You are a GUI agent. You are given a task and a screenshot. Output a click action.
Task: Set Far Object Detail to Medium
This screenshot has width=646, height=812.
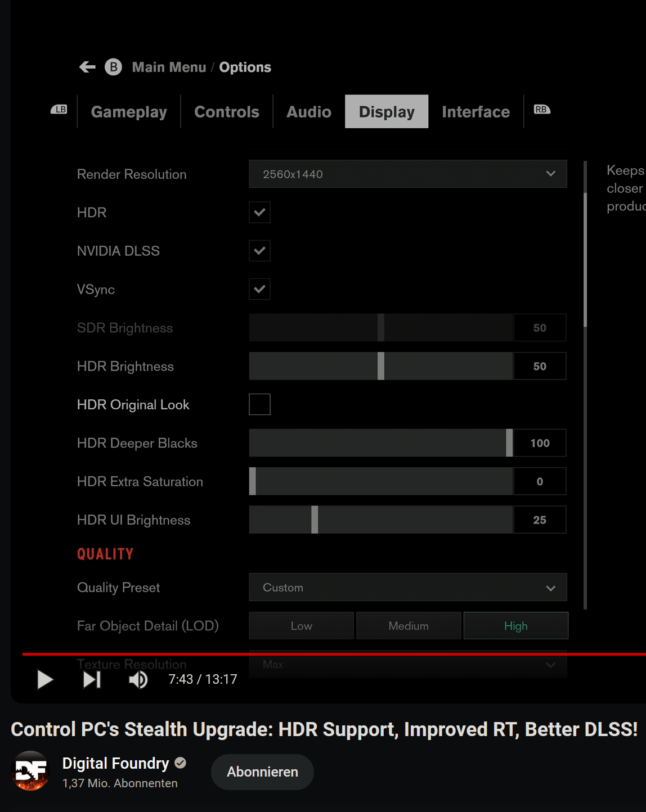coord(409,625)
